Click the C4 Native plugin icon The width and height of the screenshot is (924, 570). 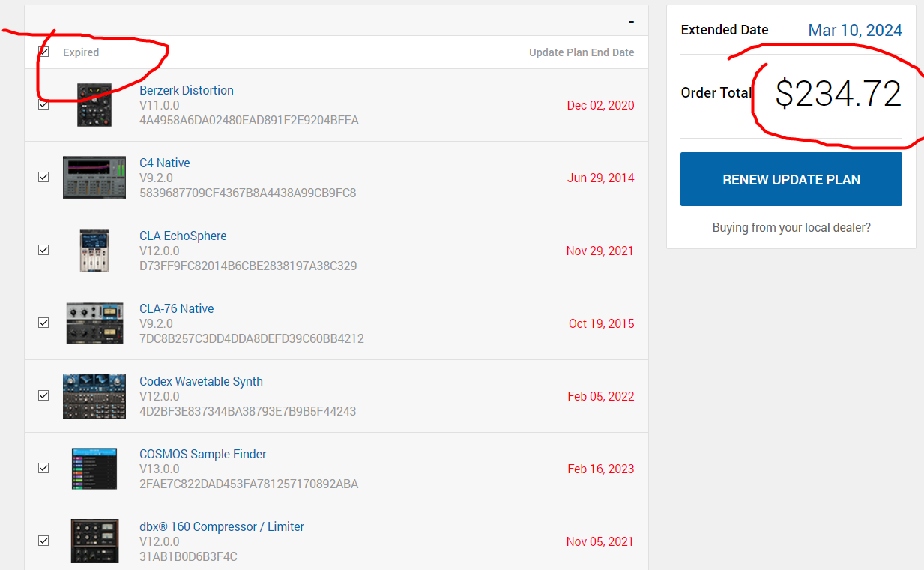94,178
